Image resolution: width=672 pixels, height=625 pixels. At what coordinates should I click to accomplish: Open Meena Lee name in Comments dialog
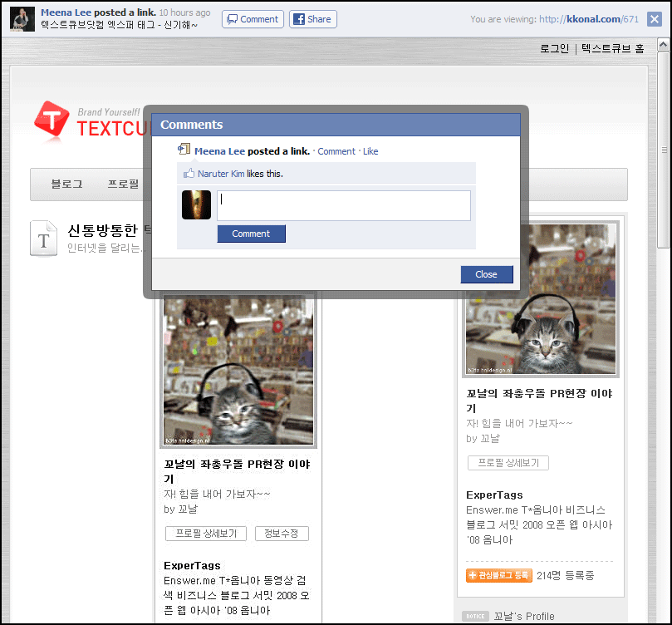pyautogui.click(x=219, y=151)
